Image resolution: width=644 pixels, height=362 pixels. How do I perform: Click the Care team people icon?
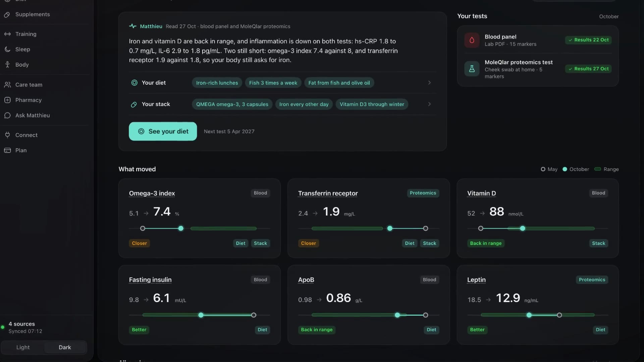point(7,85)
